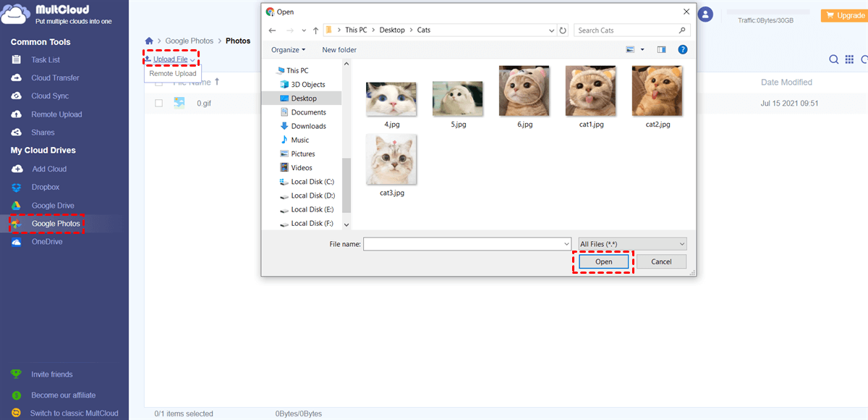Click the Search Cats magnifier icon
The image size is (868, 420).
[682, 30]
